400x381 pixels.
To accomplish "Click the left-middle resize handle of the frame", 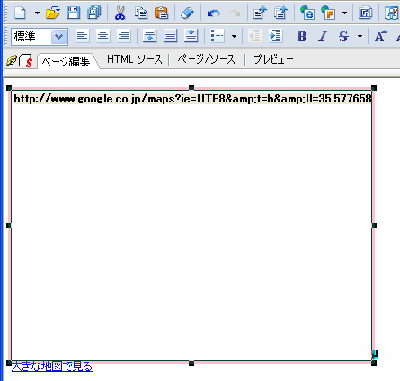I will pyautogui.click(x=9, y=226).
